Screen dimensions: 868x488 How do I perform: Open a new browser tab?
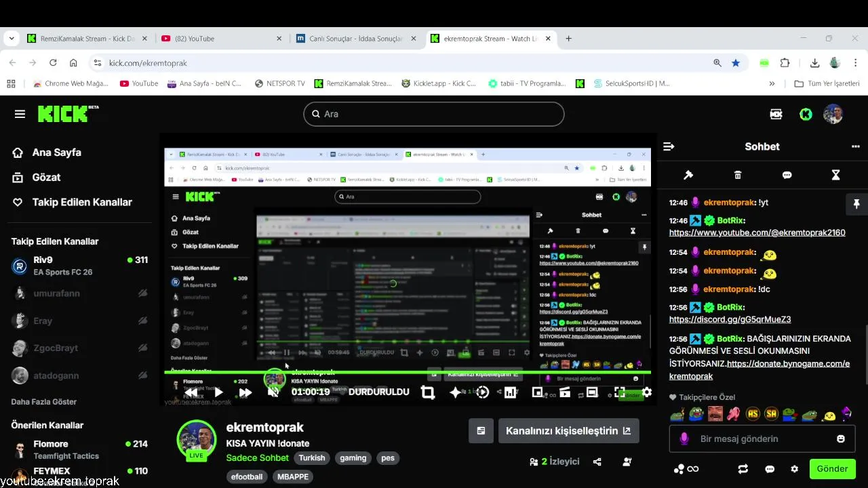coord(568,39)
